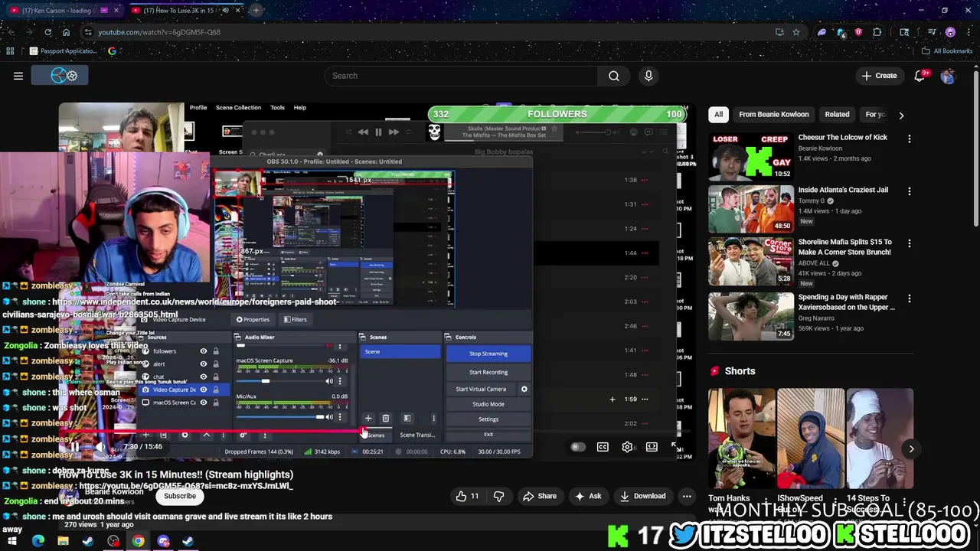Mute macOS Screen Capture in Audio Mixer

330,381
